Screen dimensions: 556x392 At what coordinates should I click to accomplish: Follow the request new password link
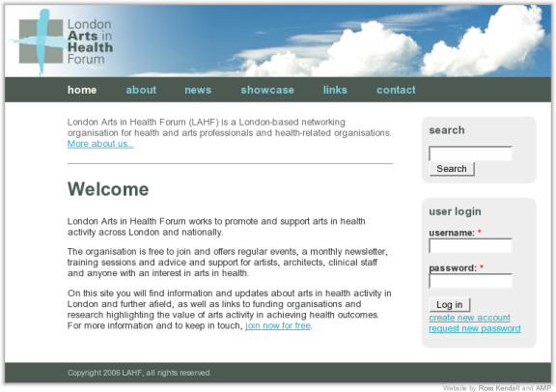[475, 328]
